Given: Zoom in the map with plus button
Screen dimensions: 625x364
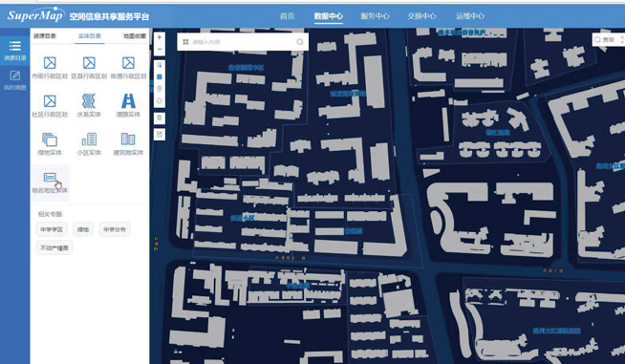Looking at the screenshot, I should point(160,37).
